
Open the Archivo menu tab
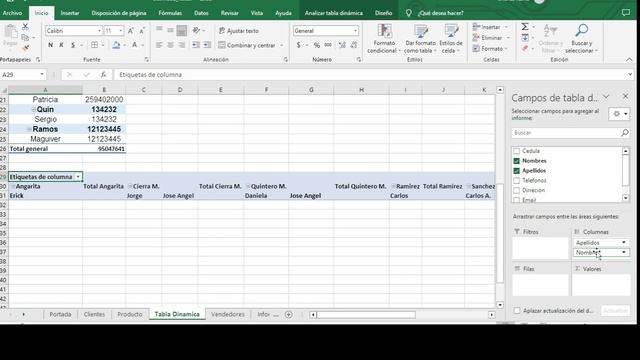12,13
